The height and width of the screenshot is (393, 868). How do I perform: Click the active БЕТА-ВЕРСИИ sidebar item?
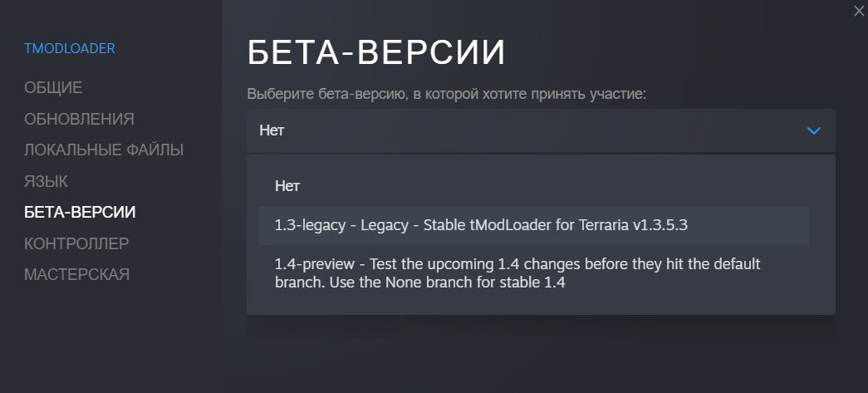pyautogui.click(x=80, y=212)
